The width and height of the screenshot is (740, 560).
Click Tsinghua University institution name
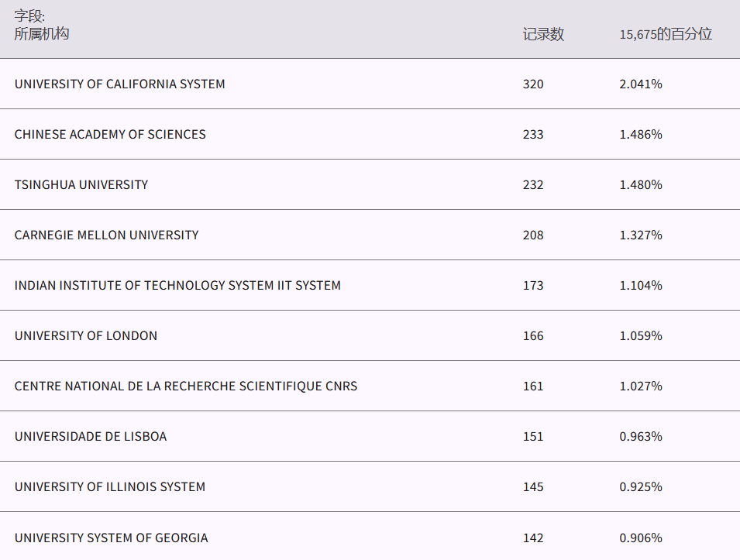[81, 184]
